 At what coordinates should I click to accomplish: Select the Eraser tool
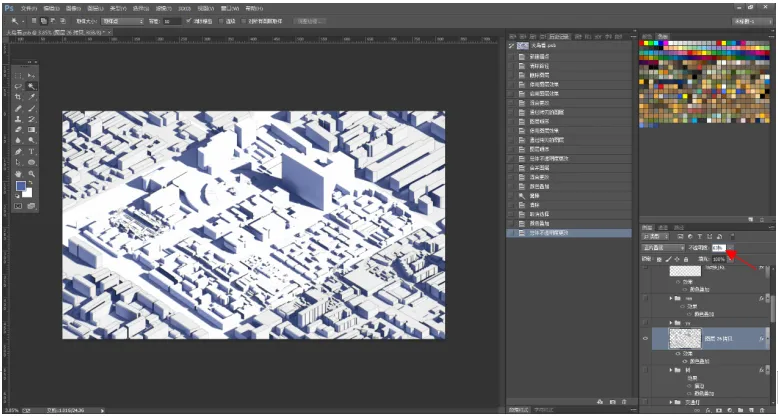[x=18, y=130]
